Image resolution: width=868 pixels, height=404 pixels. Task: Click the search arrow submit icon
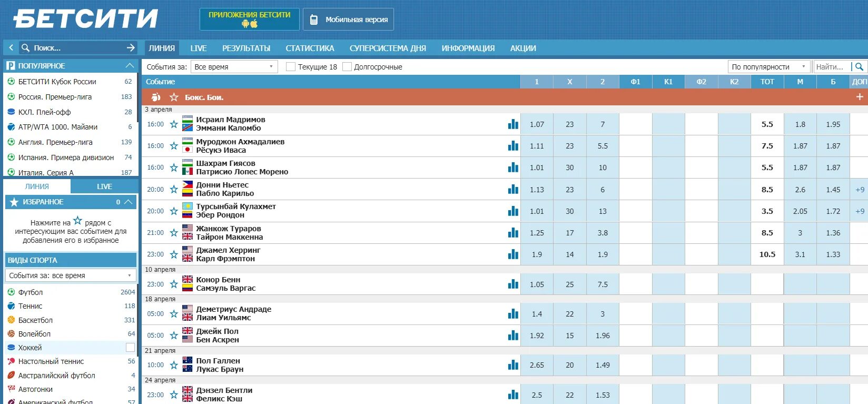(131, 48)
